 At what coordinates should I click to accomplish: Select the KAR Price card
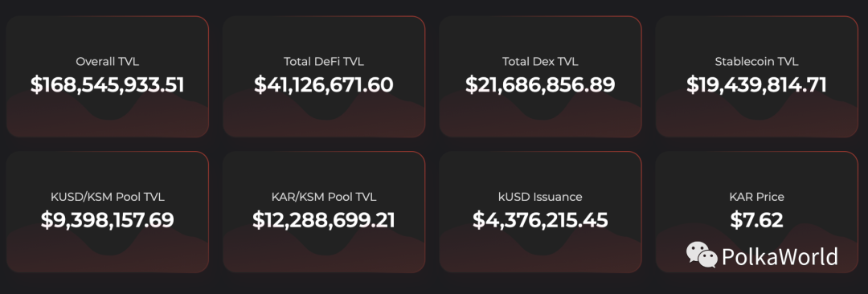[757, 212]
